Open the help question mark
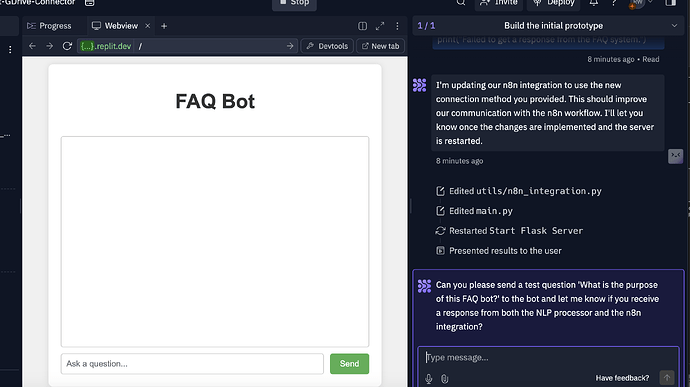The width and height of the screenshot is (690, 387). tap(614, 3)
